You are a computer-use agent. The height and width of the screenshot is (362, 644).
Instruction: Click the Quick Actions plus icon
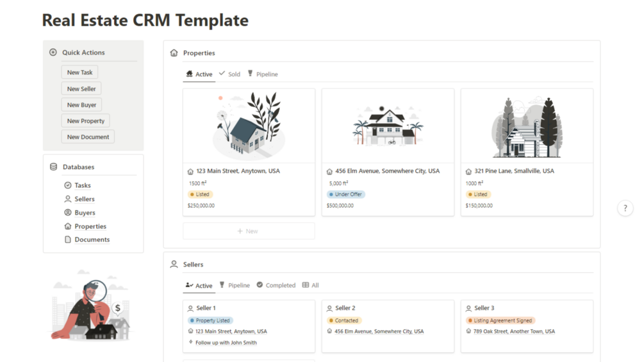(53, 53)
